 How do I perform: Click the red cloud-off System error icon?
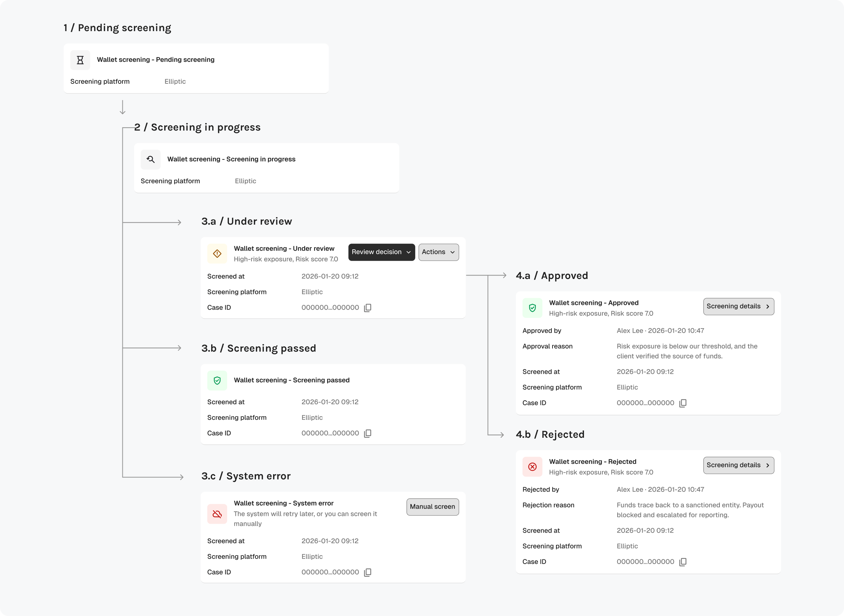click(217, 514)
